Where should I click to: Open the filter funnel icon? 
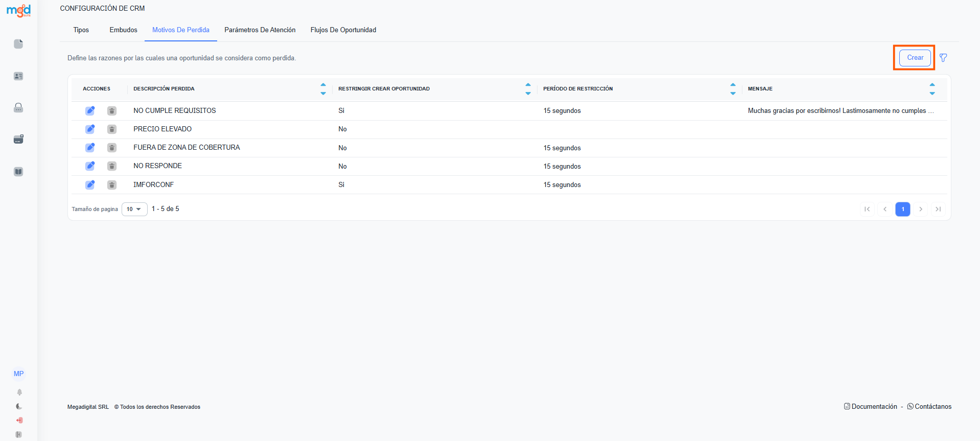[x=943, y=58]
